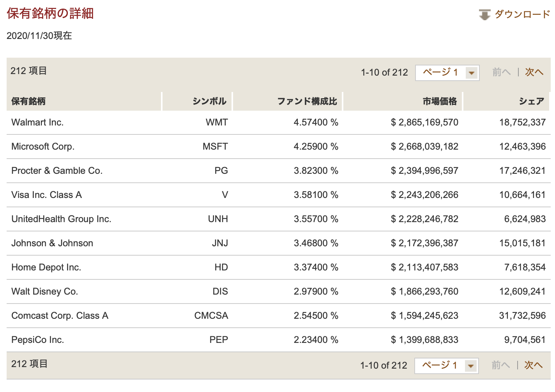Click shares value 31,732,596

(522, 316)
